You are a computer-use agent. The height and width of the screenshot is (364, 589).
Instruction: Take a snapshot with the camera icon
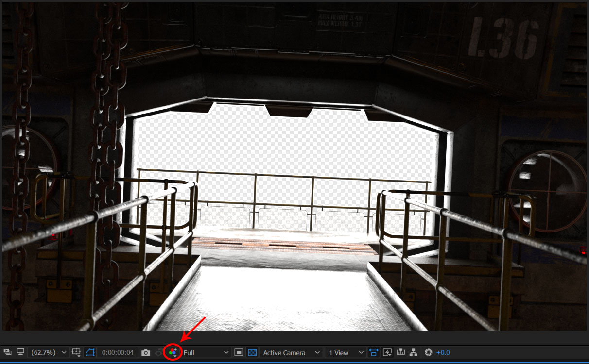(x=145, y=353)
